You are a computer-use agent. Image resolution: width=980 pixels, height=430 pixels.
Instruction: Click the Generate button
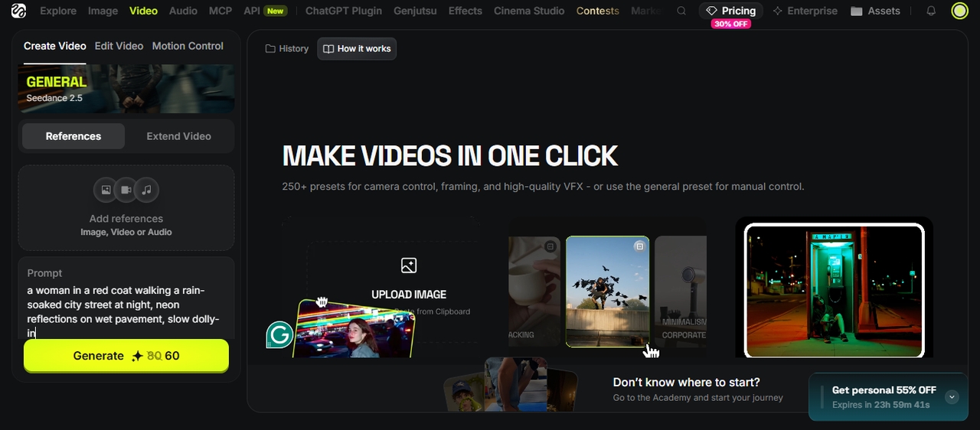pos(126,356)
